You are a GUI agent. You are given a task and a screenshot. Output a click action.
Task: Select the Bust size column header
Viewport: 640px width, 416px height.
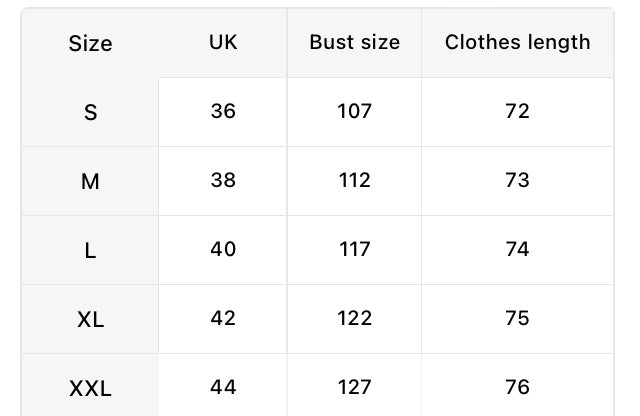(354, 42)
